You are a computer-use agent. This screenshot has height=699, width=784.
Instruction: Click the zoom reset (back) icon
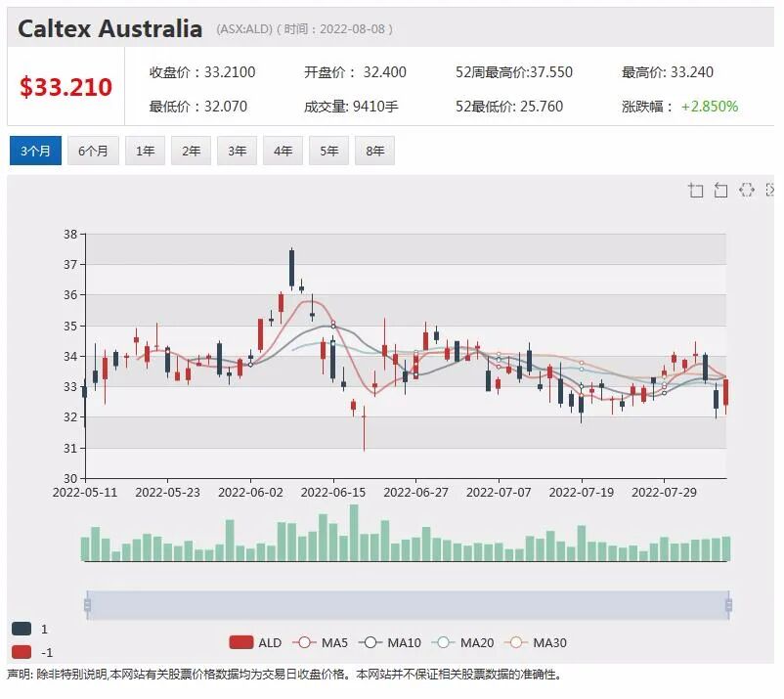click(x=721, y=191)
